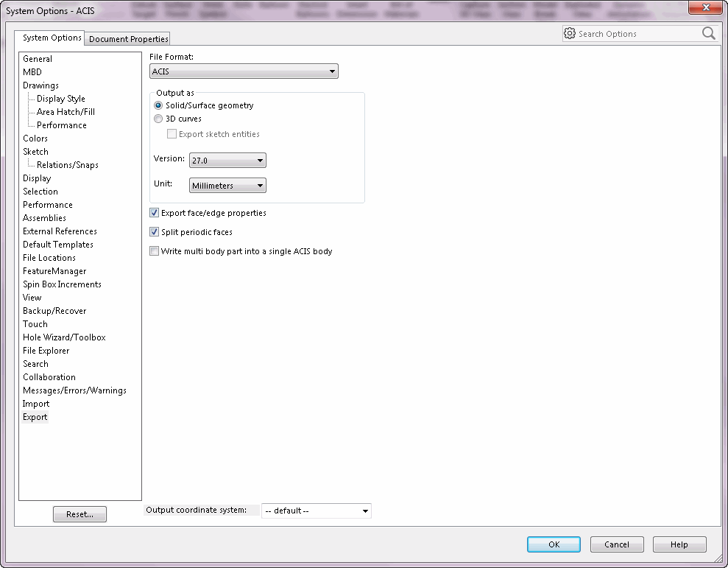Select top-level Performance category below Selection
The width and height of the screenshot is (728, 568).
(48, 205)
